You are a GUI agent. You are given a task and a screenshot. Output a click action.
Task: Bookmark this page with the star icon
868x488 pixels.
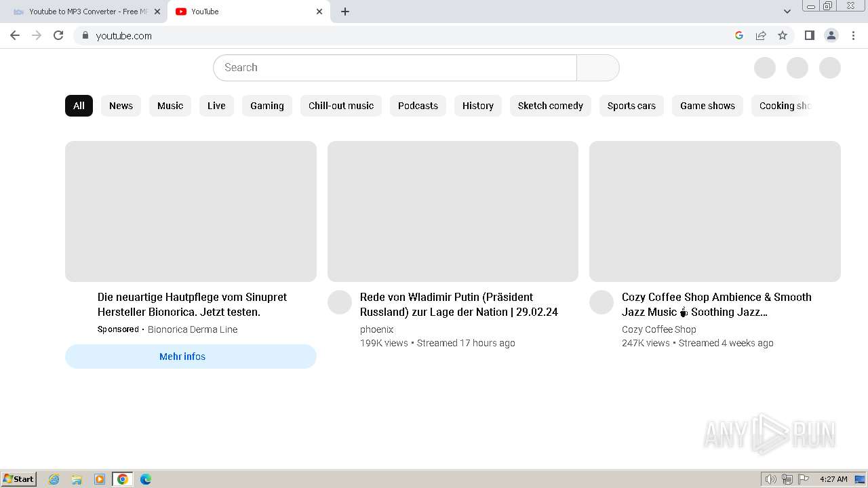point(783,35)
